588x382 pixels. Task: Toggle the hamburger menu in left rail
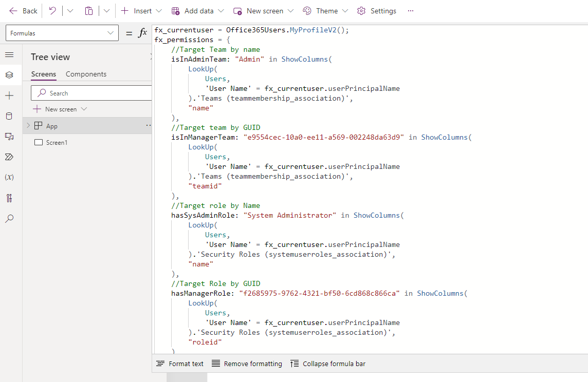click(x=9, y=55)
